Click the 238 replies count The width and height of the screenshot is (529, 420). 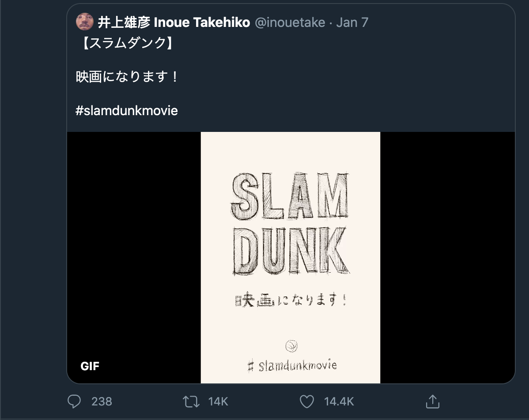pos(102,401)
